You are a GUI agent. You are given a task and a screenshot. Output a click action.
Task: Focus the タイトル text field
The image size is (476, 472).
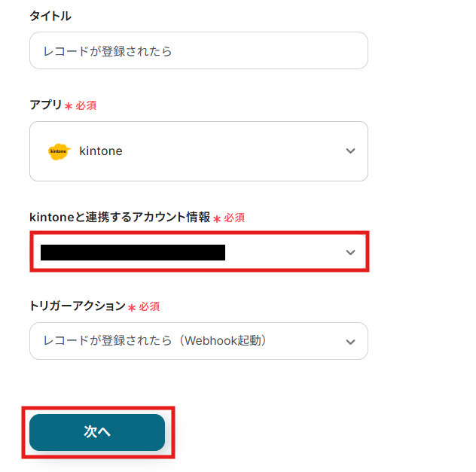(x=199, y=51)
